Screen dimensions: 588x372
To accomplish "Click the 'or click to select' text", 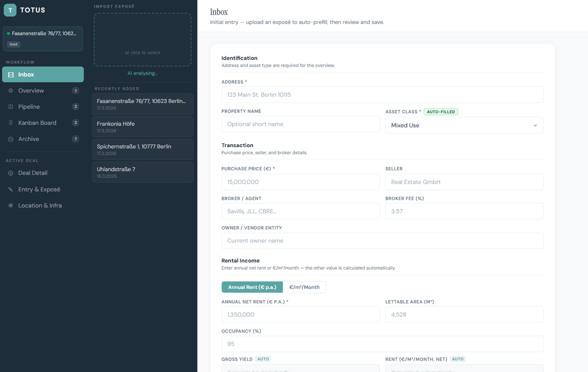I will click(x=143, y=53).
